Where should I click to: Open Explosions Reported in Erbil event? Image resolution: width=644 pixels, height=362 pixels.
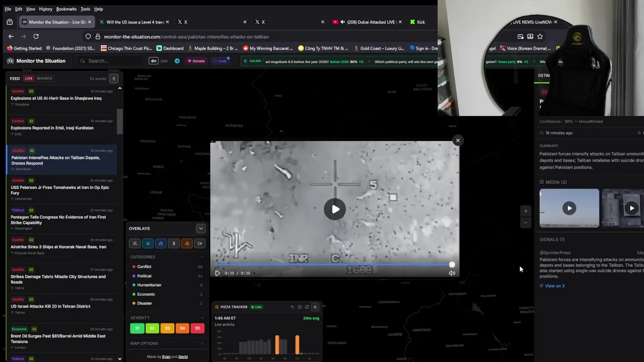(x=62, y=128)
